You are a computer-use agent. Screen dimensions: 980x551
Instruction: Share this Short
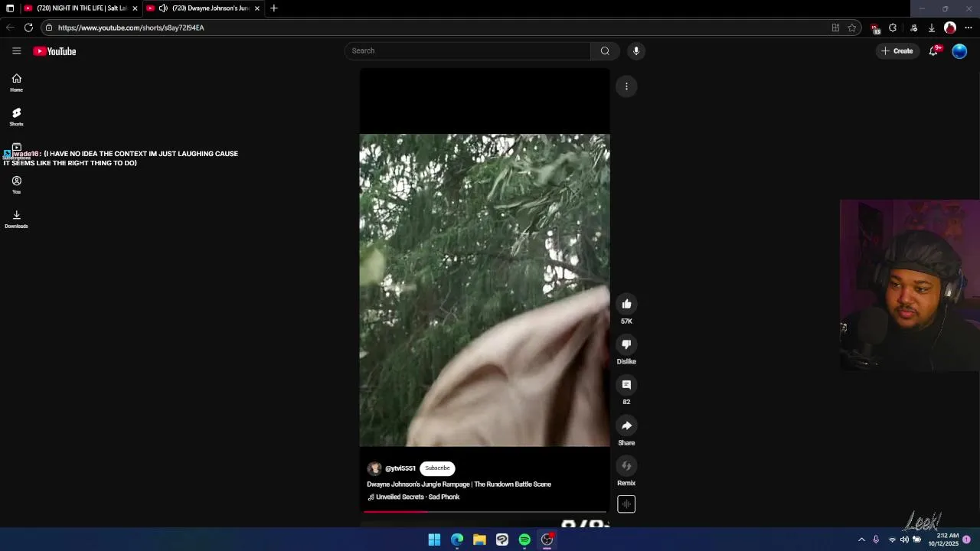tap(626, 425)
